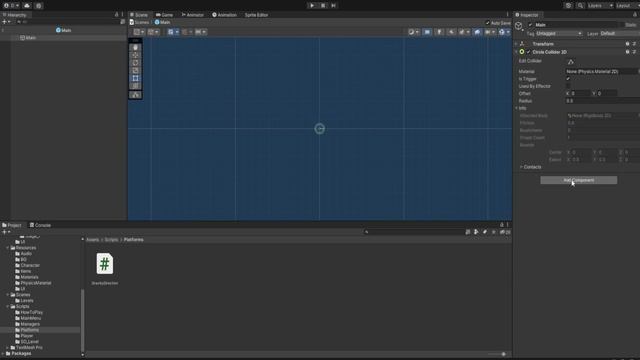The width and height of the screenshot is (640, 360).
Task: Click the Offset X input field
Action: (580, 93)
